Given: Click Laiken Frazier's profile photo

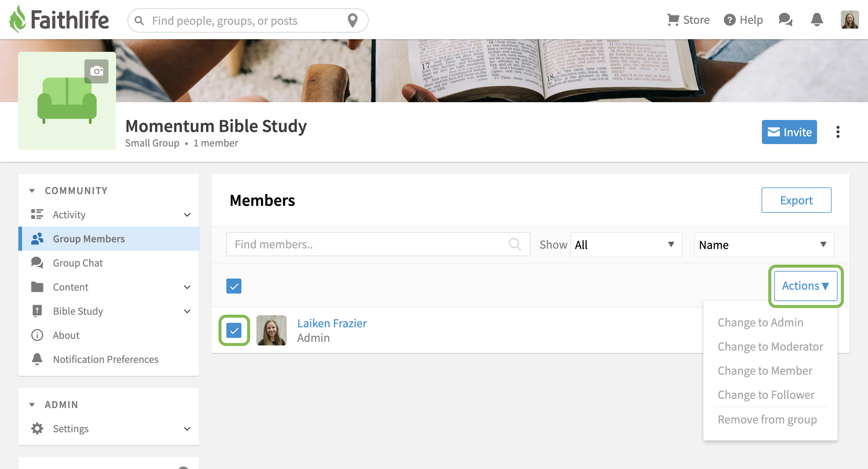Looking at the screenshot, I should point(271,330).
